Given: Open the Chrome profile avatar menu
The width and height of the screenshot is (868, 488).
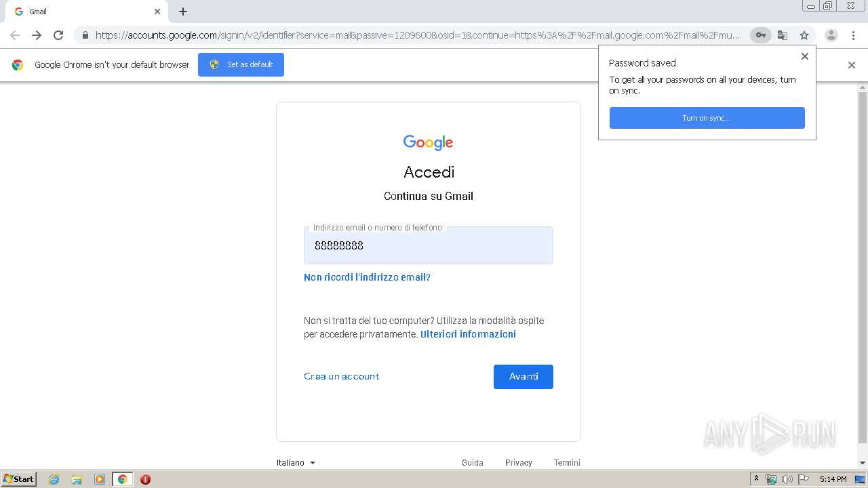Looking at the screenshot, I should coord(831,35).
